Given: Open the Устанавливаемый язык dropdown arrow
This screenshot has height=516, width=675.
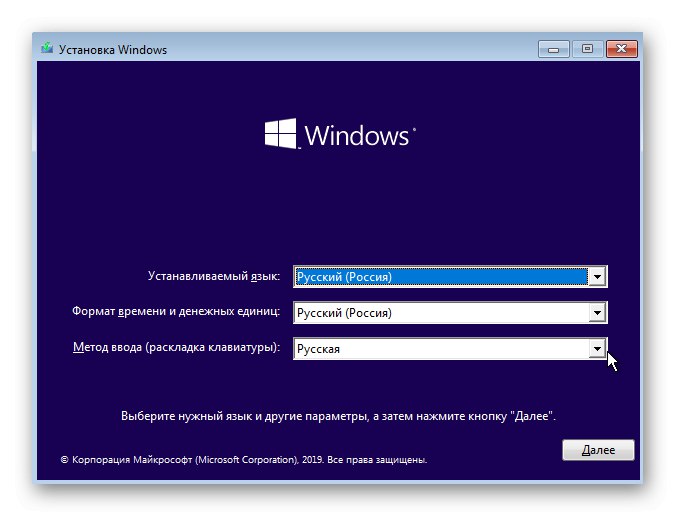Looking at the screenshot, I should coord(597,277).
